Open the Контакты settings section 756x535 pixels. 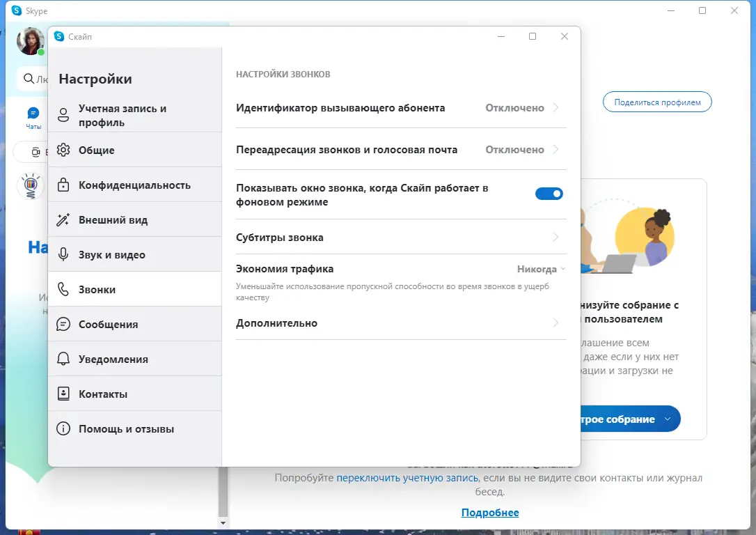135,394
